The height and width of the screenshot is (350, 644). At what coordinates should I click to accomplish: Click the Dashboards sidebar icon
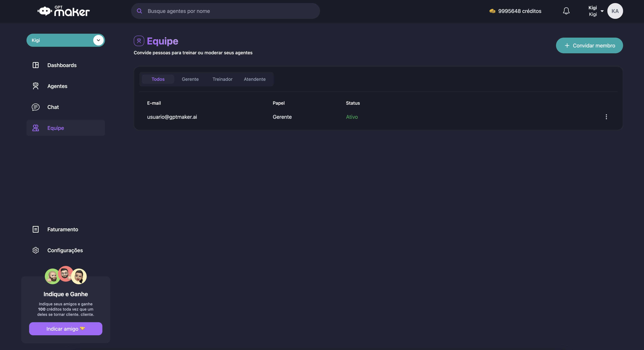35,65
